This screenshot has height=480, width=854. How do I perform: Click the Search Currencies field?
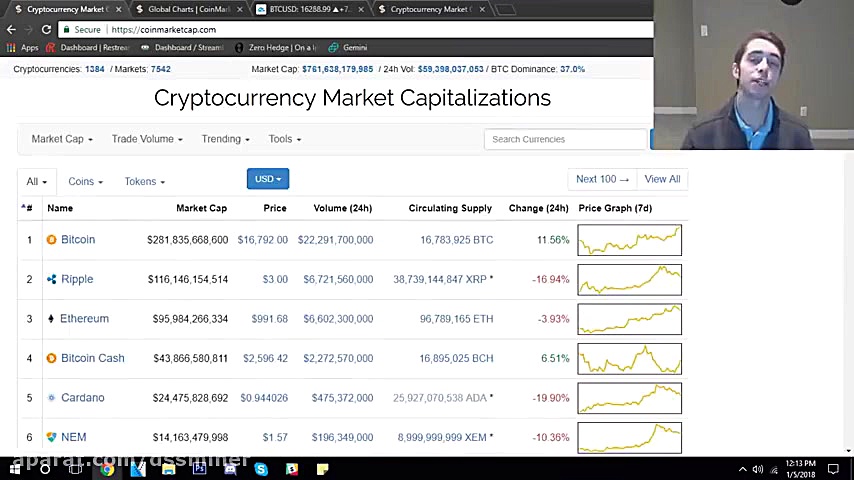pyautogui.click(x=565, y=139)
